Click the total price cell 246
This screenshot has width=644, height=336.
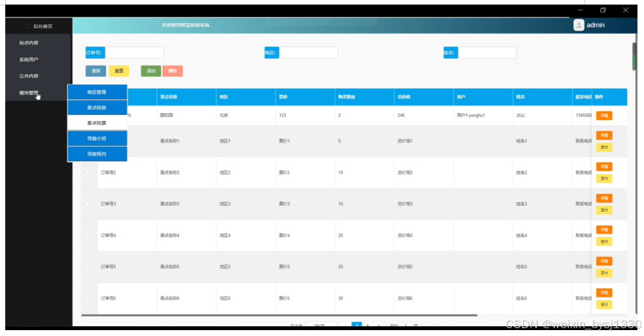[424, 116]
